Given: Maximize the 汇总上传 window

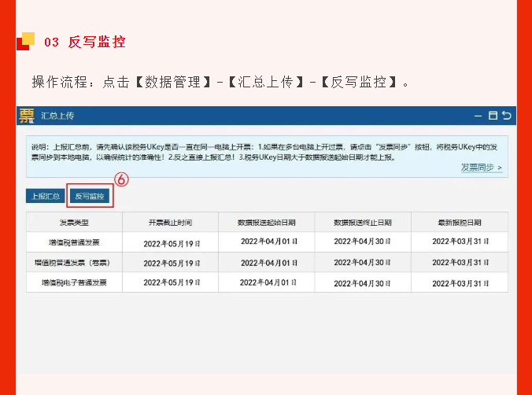Looking at the screenshot, I should (493, 116).
